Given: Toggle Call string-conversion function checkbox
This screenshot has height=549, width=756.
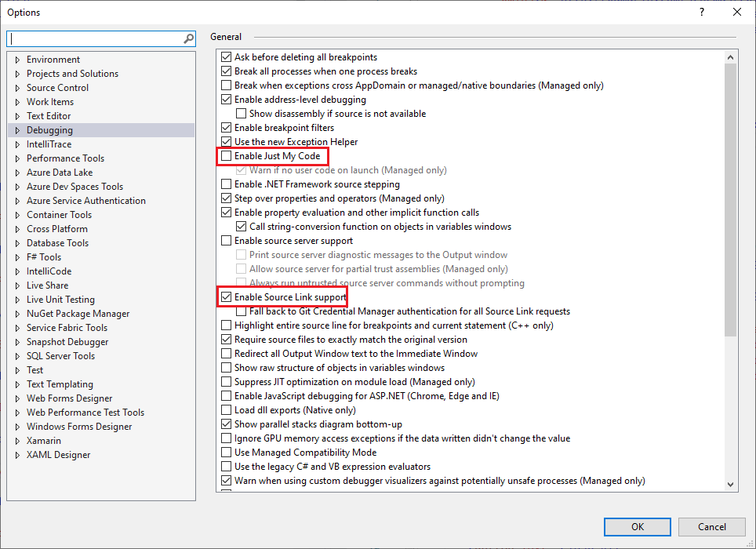Looking at the screenshot, I should pyautogui.click(x=241, y=226).
